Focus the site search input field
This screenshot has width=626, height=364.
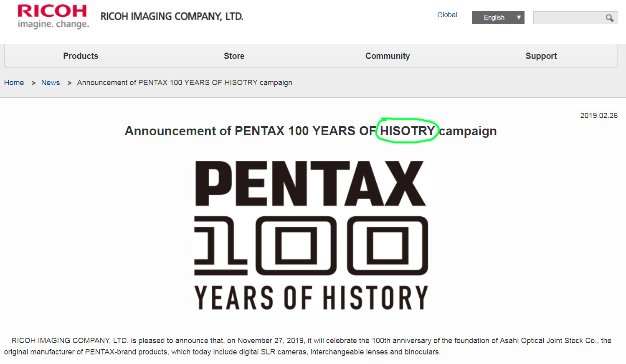click(x=568, y=18)
